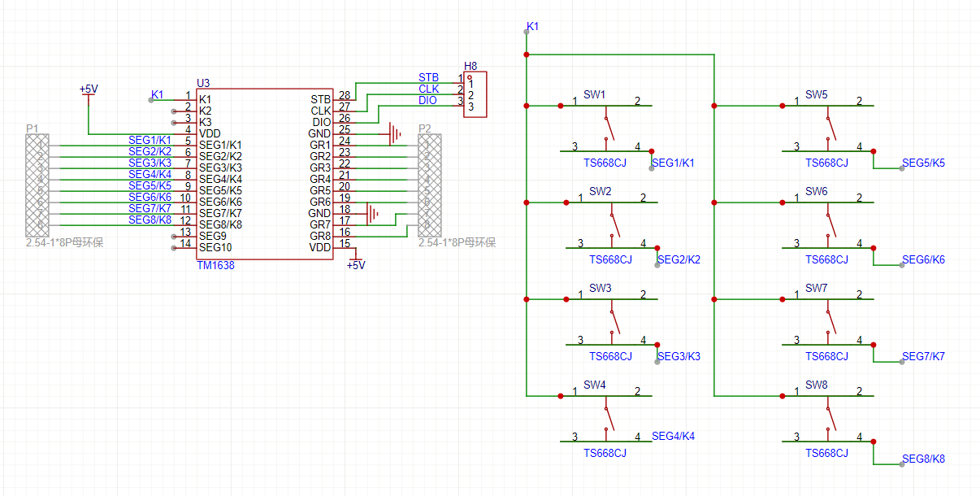Click the K1 net label above switches
The height and width of the screenshot is (496, 980).
[x=533, y=27]
